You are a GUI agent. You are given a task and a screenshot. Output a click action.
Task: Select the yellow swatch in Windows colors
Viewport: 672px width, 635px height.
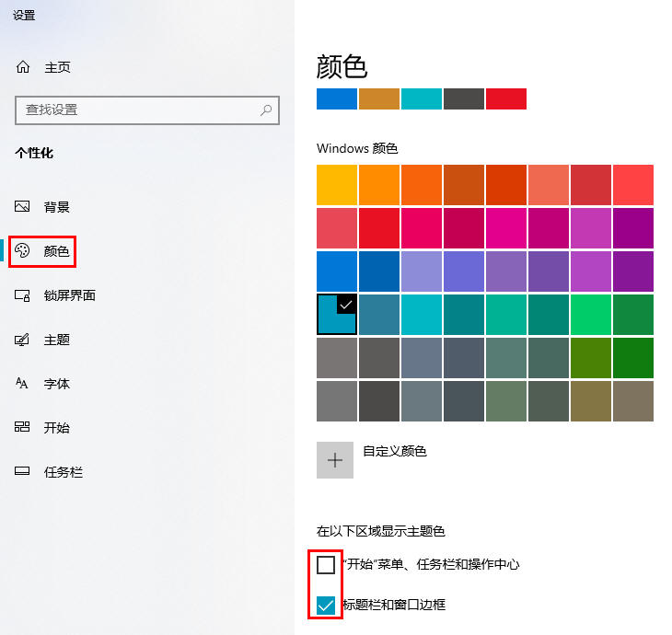337,185
